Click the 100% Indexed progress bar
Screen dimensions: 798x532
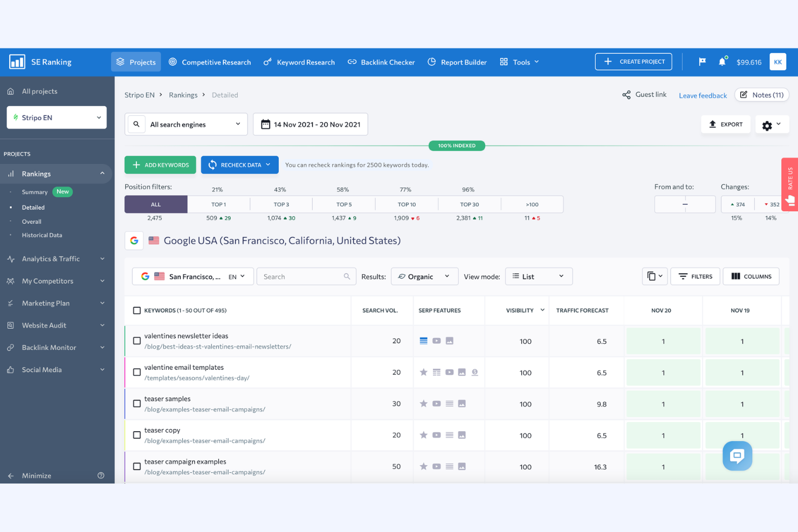click(x=456, y=146)
